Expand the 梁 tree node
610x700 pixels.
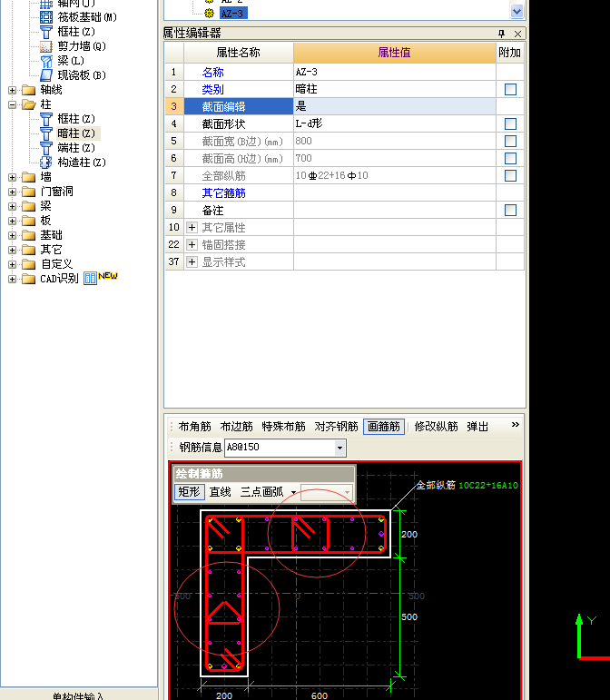click(x=12, y=206)
